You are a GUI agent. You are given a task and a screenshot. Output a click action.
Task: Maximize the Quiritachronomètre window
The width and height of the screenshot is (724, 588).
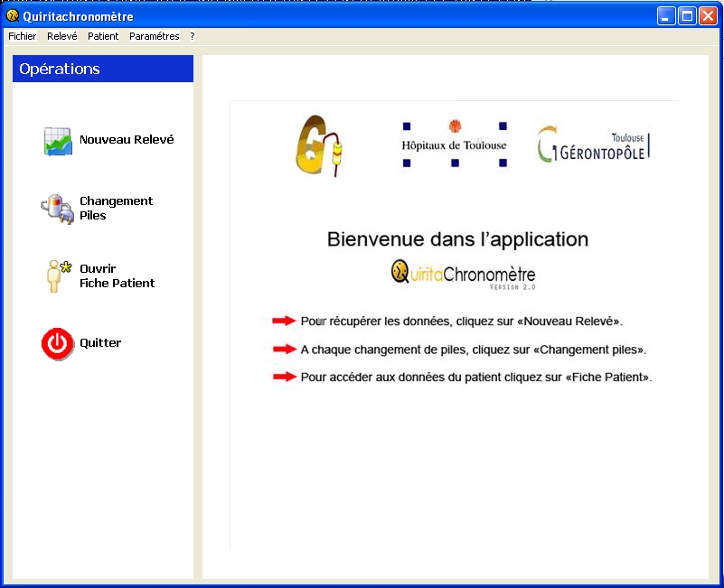click(x=687, y=15)
